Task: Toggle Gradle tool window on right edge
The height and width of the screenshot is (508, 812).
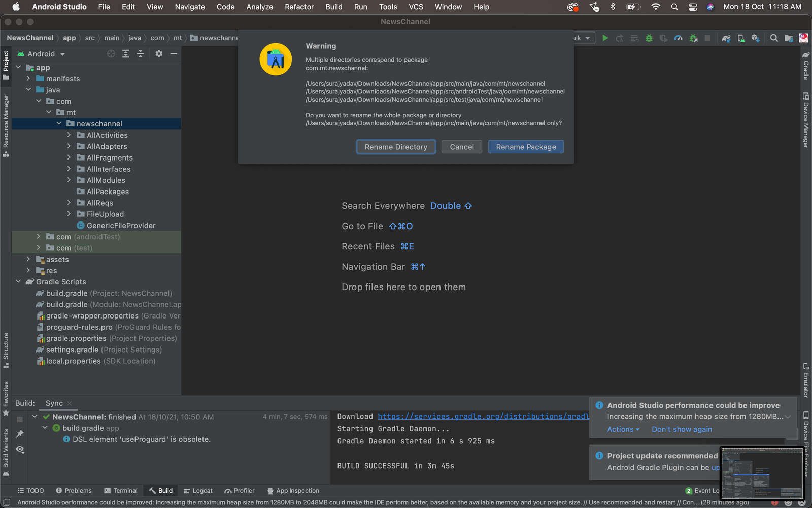Action: click(x=806, y=65)
